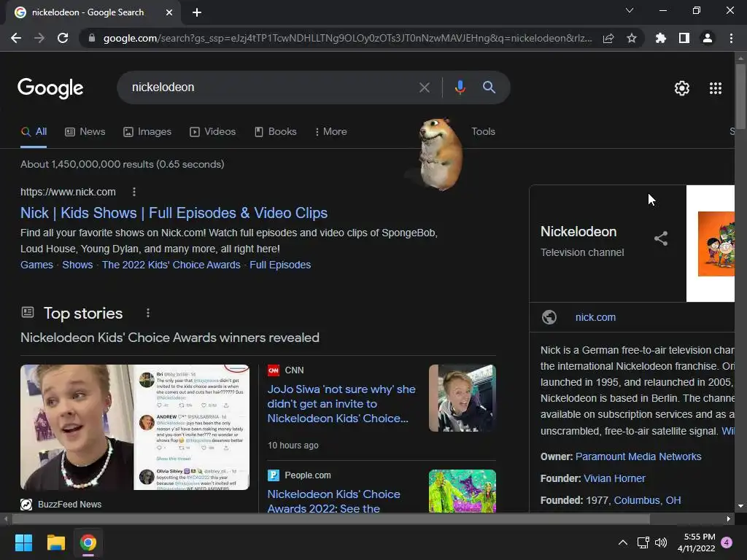Image resolution: width=747 pixels, height=560 pixels.
Task: Open the tab search chevron
Action: coord(630,10)
